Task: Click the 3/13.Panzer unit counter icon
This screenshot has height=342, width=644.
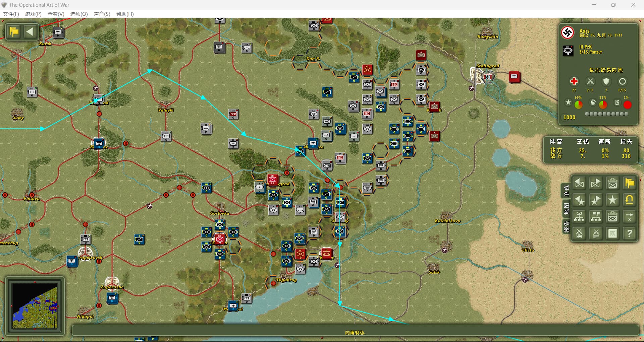Action: point(568,51)
